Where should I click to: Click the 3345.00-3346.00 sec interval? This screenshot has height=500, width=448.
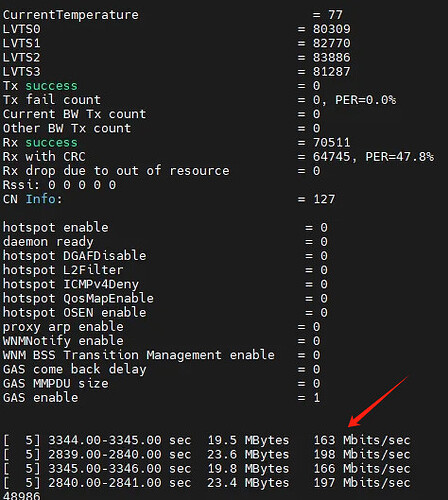pos(120,468)
